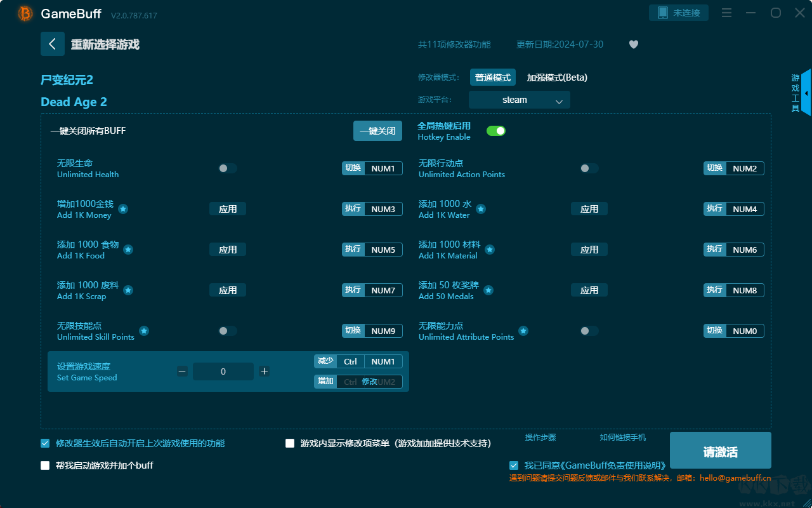Image resolution: width=812 pixels, height=508 pixels.
Task: Toggle the Unlimited Health switch
Action: pyautogui.click(x=227, y=168)
